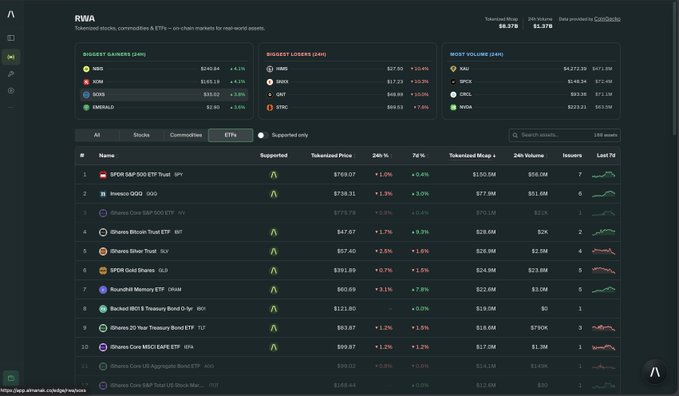The image size is (679, 396).
Task: Sort by Tokenized Mcap column header
Action: (x=472, y=156)
